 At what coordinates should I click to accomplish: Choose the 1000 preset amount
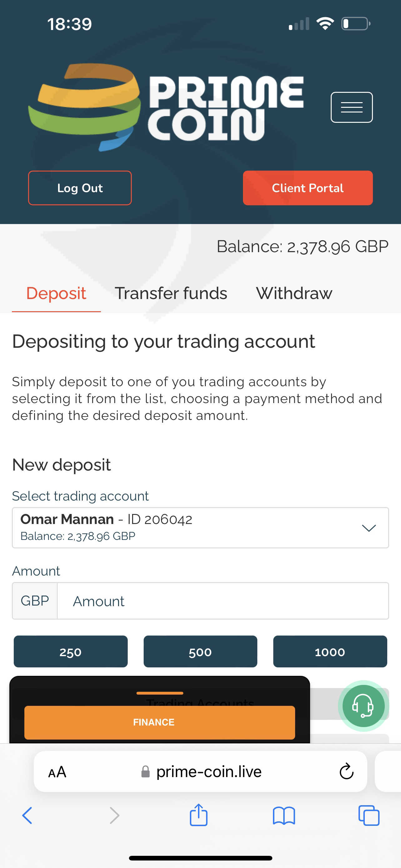329,652
